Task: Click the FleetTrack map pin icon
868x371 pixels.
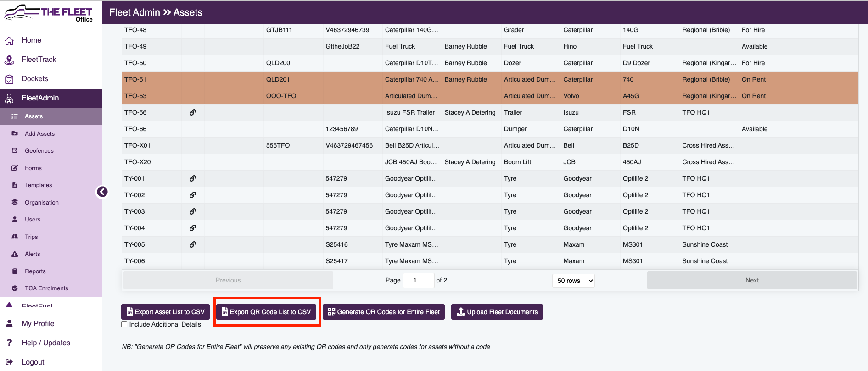Action: pyautogui.click(x=9, y=60)
